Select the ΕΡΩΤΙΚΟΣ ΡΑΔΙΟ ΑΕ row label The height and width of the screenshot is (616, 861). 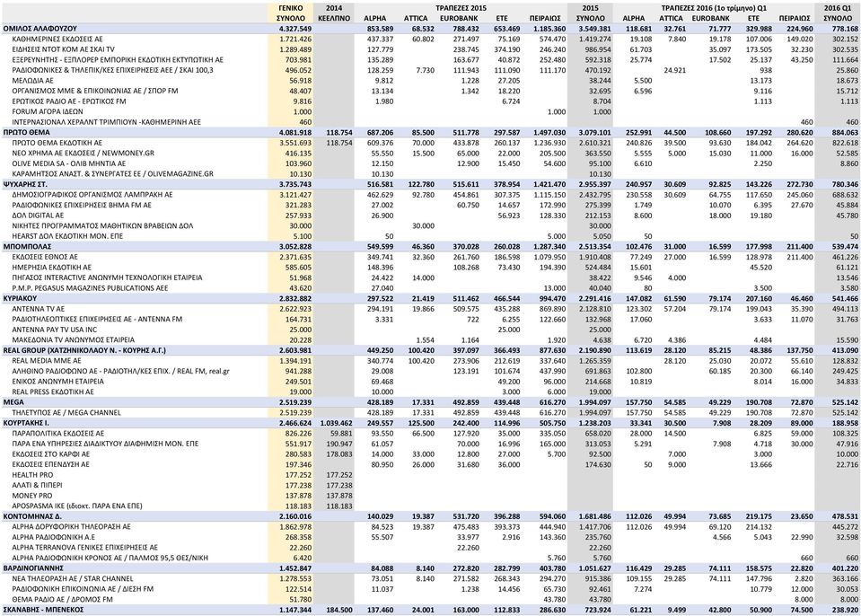(68, 101)
